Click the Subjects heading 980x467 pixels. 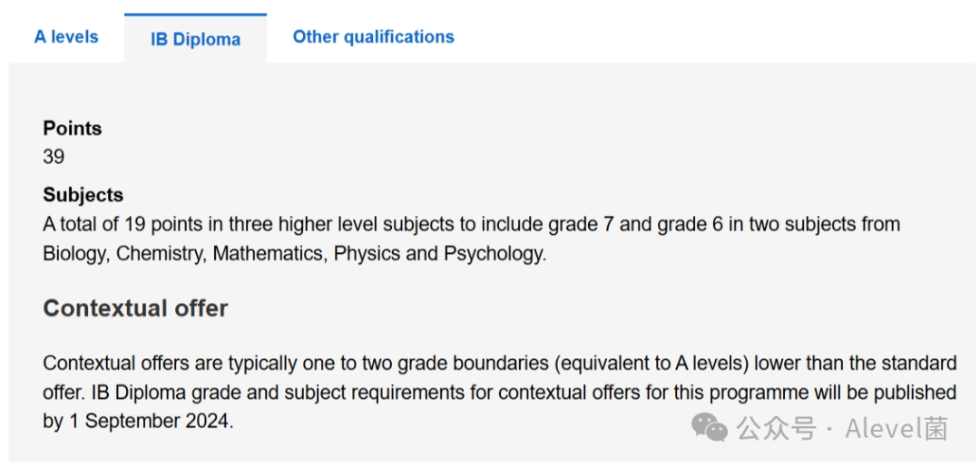coord(83,195)
